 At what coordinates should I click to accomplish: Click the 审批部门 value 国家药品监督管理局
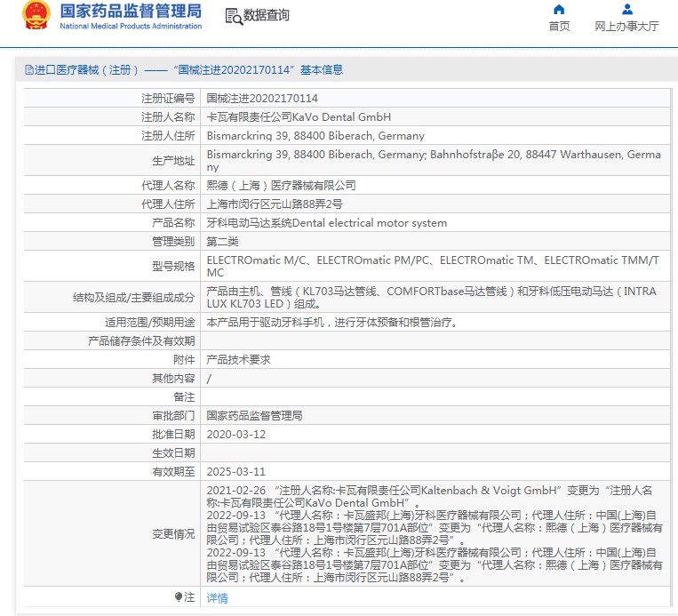(254, 416)
